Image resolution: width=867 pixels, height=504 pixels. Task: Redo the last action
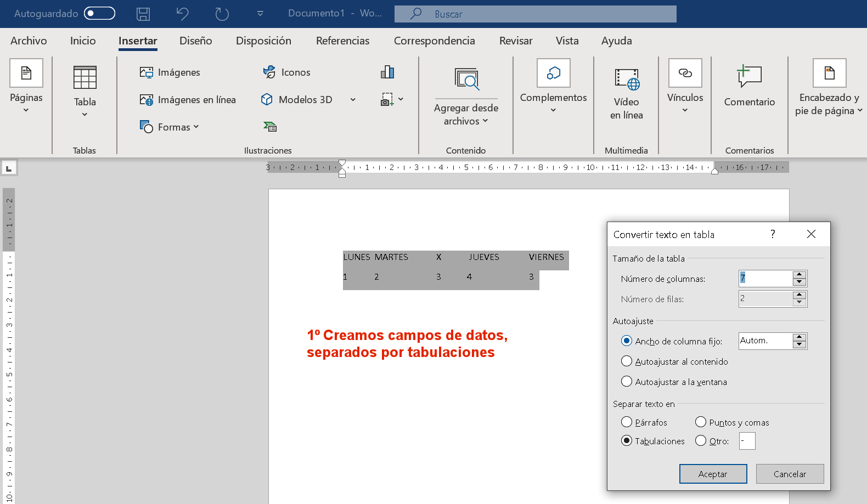(222, 14)
